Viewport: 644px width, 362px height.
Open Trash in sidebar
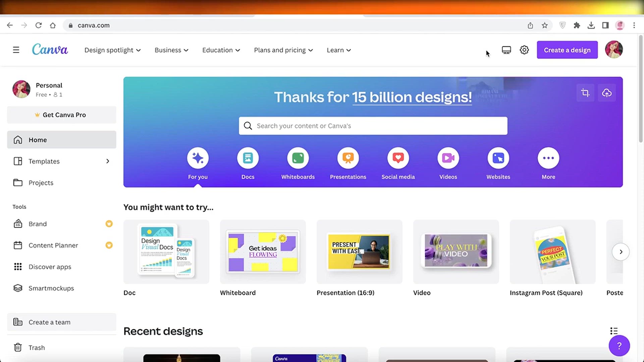(x=62, y=348)
